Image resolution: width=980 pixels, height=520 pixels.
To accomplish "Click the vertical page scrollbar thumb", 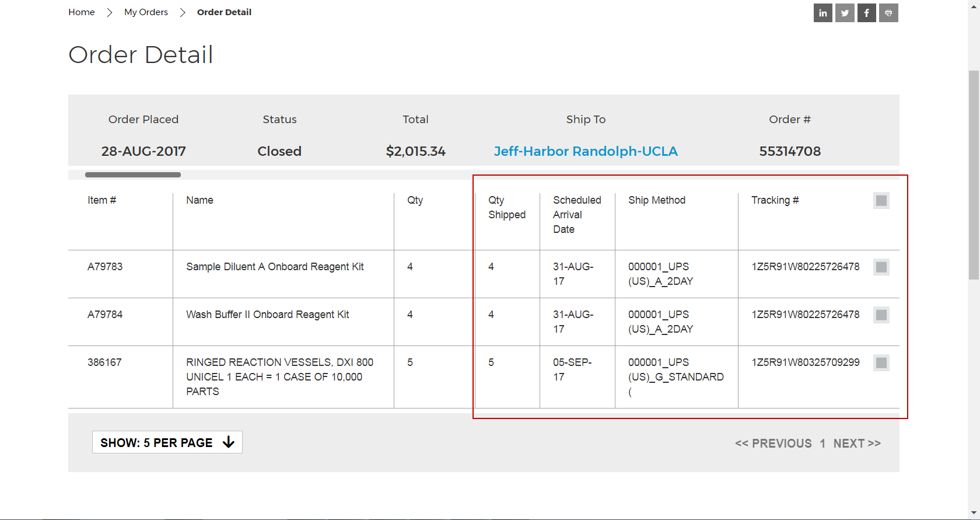I will [x=974, y=175].
